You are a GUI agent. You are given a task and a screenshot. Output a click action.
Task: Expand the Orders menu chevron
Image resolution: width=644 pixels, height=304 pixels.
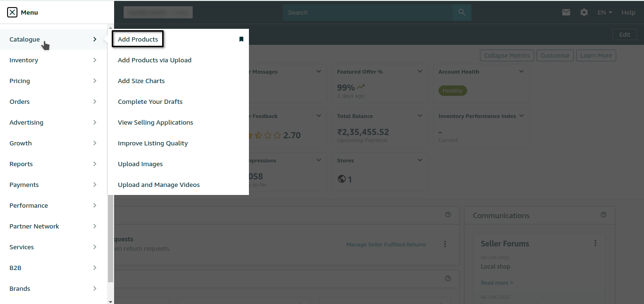pyautogui.click(x=95, y=101)
